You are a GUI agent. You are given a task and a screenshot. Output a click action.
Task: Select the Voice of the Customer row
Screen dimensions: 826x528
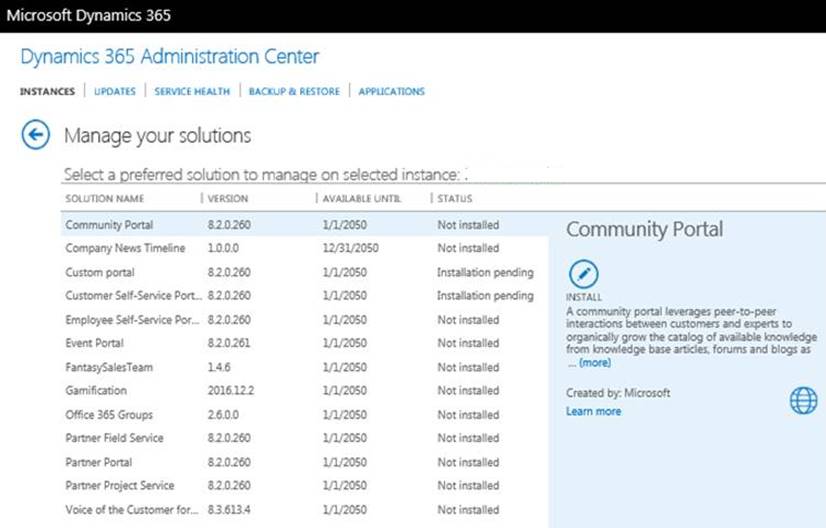click(x=304, y=510)
